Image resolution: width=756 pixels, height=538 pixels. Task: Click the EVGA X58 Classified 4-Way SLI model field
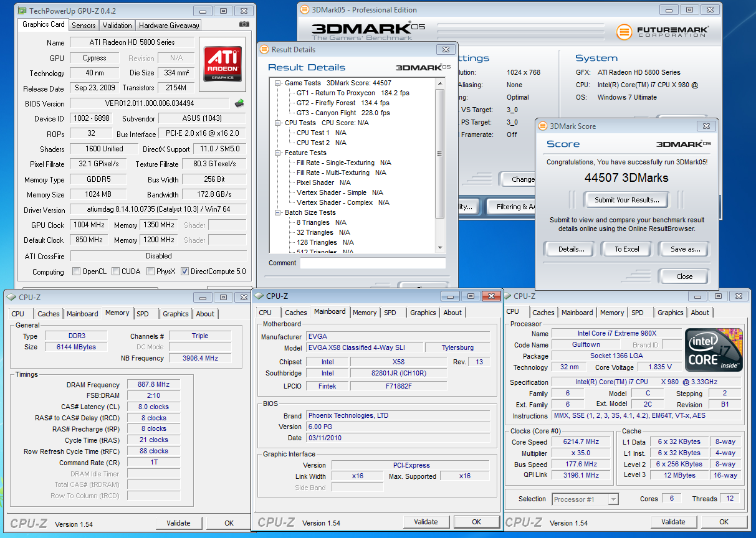coord(364,347)
